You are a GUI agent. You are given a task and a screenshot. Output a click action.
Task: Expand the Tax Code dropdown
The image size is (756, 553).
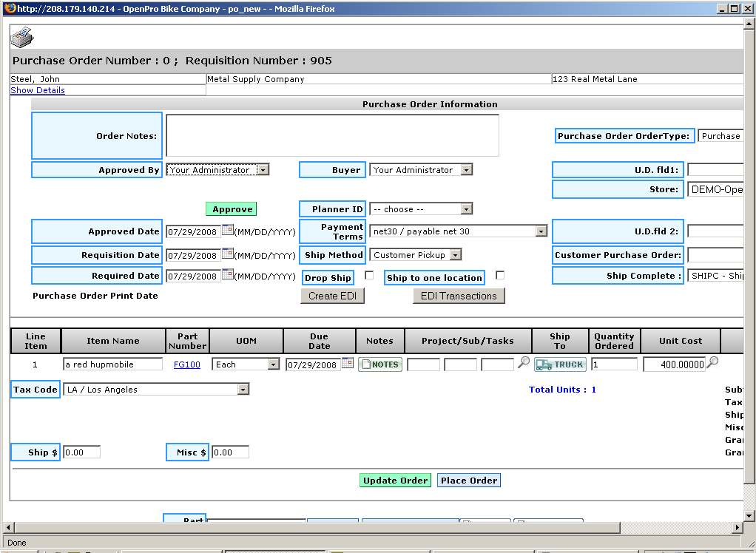pyautogui.click(x=243, y=390)
